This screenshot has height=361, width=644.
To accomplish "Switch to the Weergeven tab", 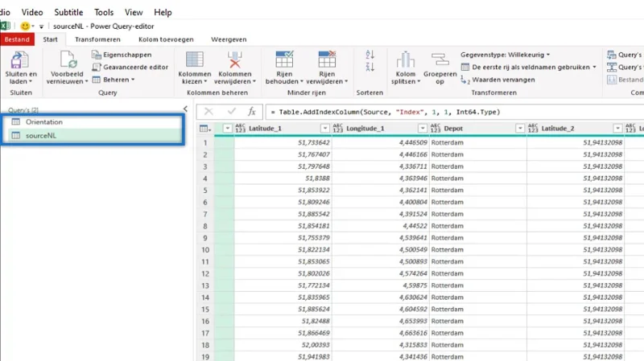I will click(x=229, y=39).
